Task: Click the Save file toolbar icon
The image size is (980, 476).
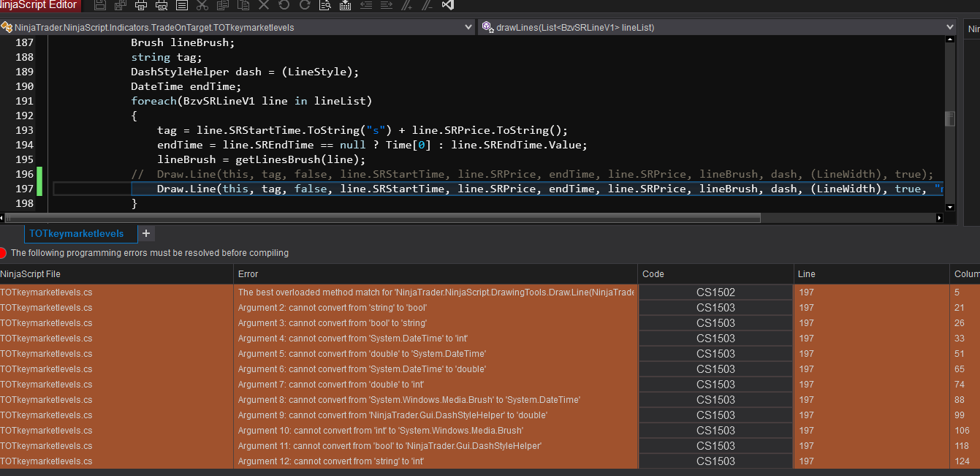Action: coord(100,5)
